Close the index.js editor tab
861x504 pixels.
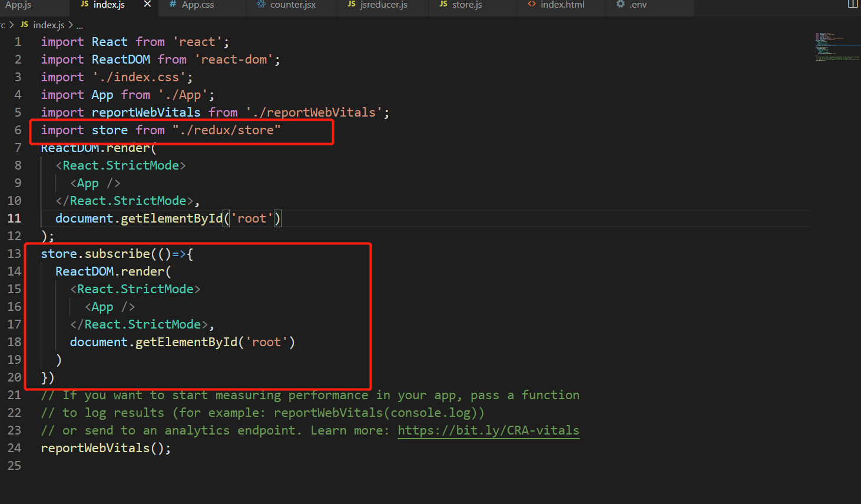click(147, 4)
